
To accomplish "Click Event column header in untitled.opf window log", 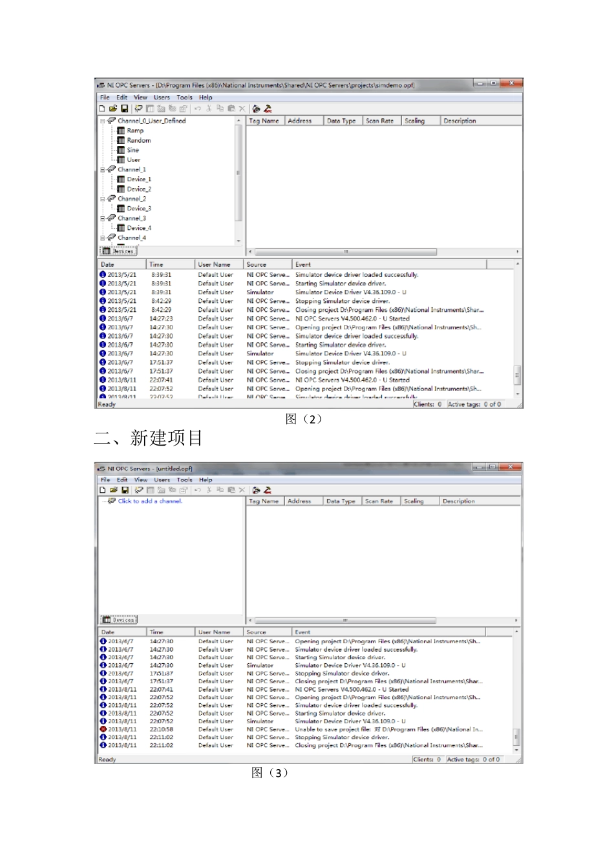I will [388, 632].
